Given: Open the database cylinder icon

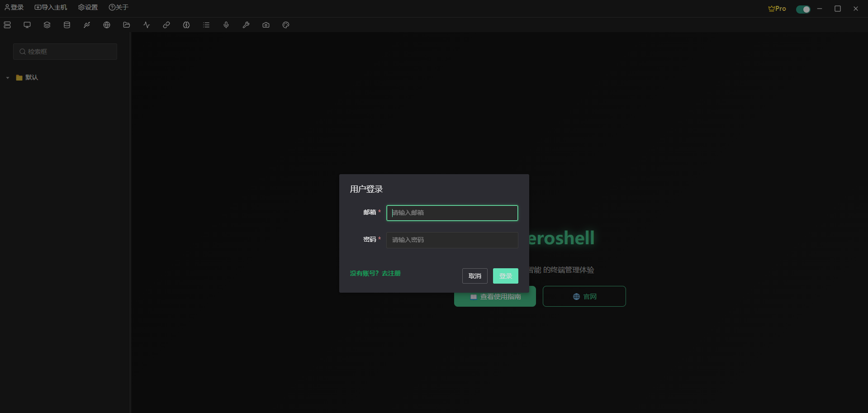Looking at the screenshot, I should tap(67, 25).
